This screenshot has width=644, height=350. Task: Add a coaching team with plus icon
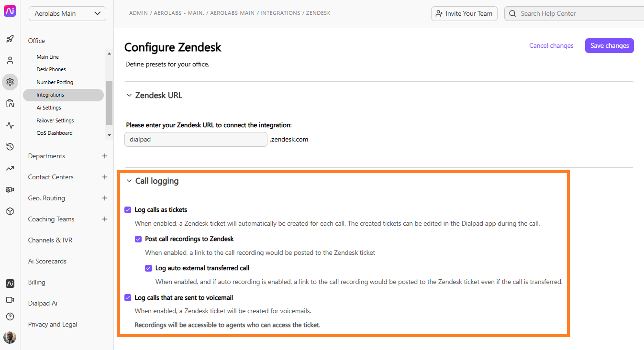click(x=105, y=219)
